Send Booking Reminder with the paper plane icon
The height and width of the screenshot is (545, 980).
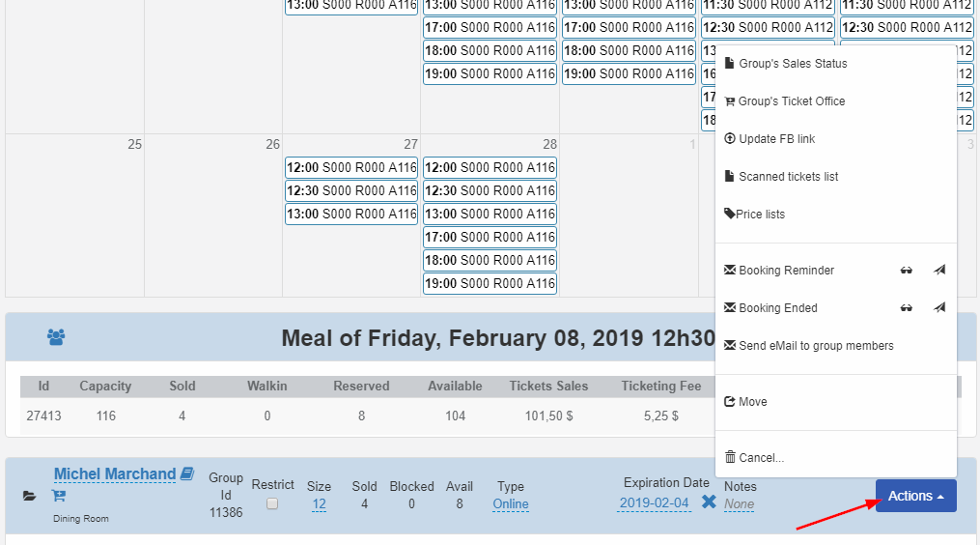click(x=939, y=271)
